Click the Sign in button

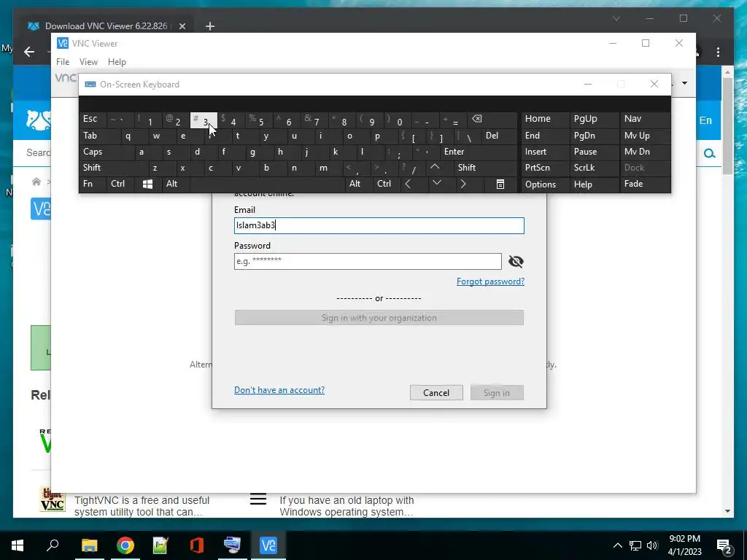[x=496, y=393]
